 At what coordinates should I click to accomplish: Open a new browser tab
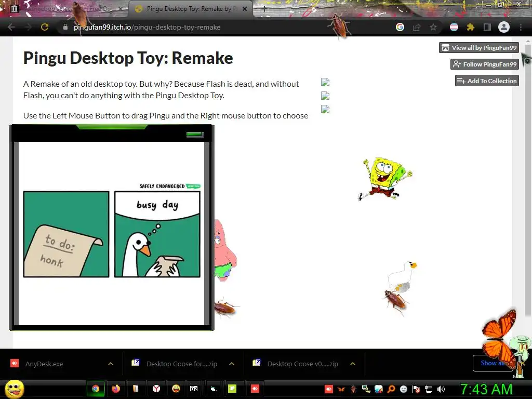(x=264, y=9)
